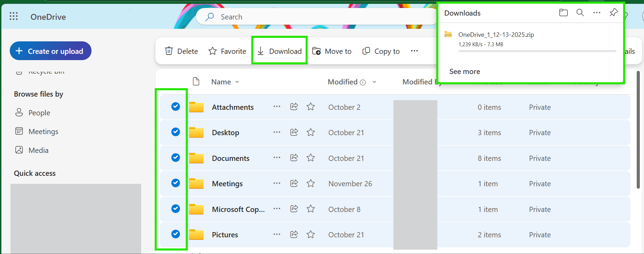Share the Microsoft Copilot folder

click(x=294, y=208)
